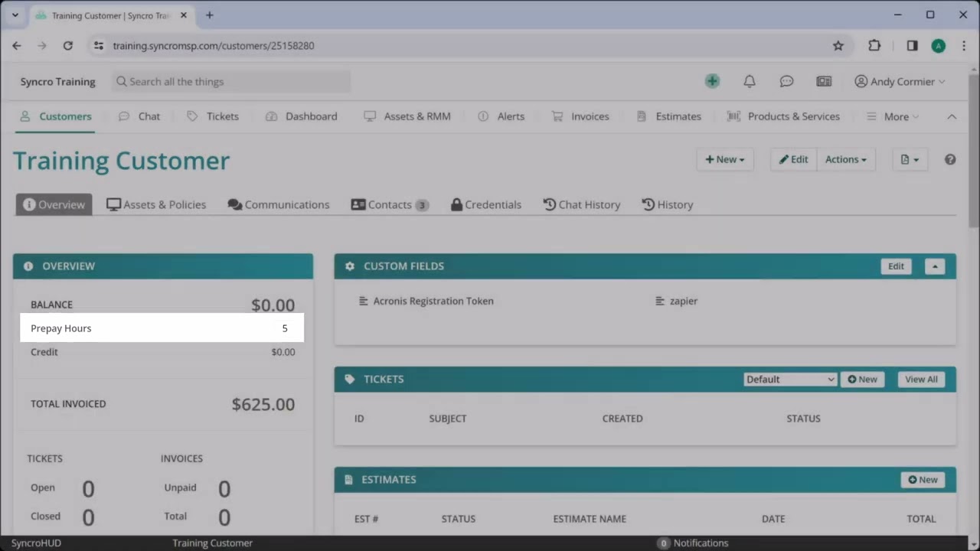Image resolution: width=980 pixels, height=551 pixels.
Task: Open the chat bubble icon in header
Action: click(x=786, y=81)
